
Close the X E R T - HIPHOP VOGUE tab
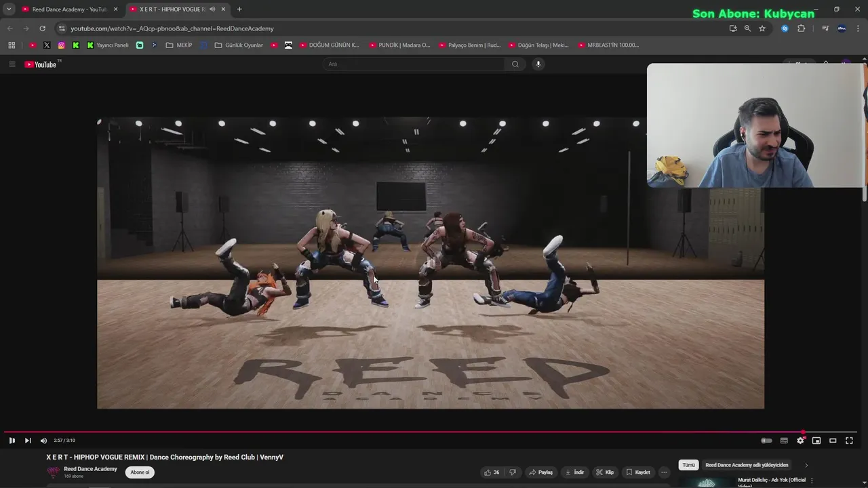pyautogui.click(x=223, y=9)
